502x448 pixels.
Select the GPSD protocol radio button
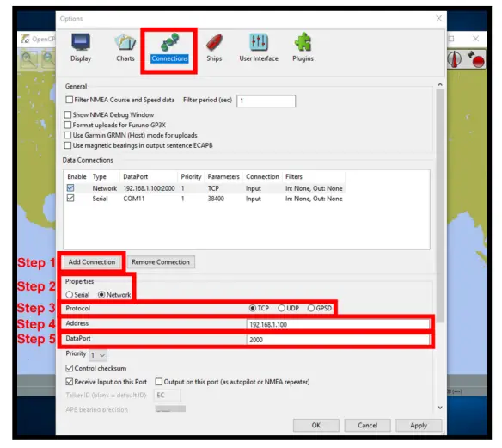click(311, 308)
